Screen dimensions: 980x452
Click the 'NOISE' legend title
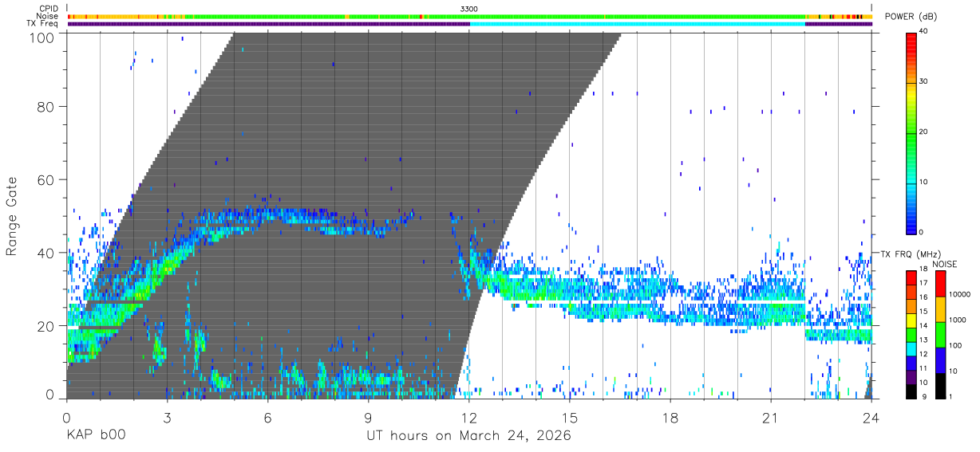pos(945,264)
